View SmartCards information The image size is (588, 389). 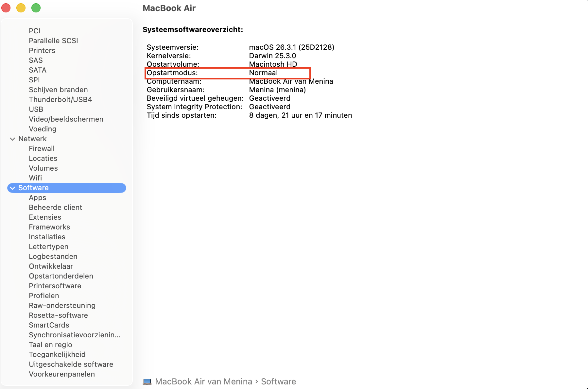49,325
